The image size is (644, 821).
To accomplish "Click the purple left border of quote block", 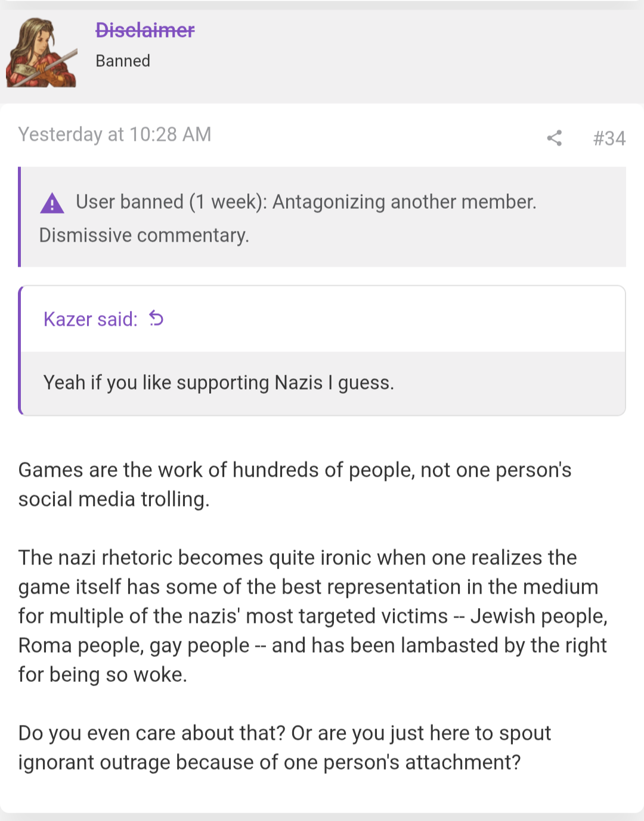I will pyautogui.click(x=20, y=351).
